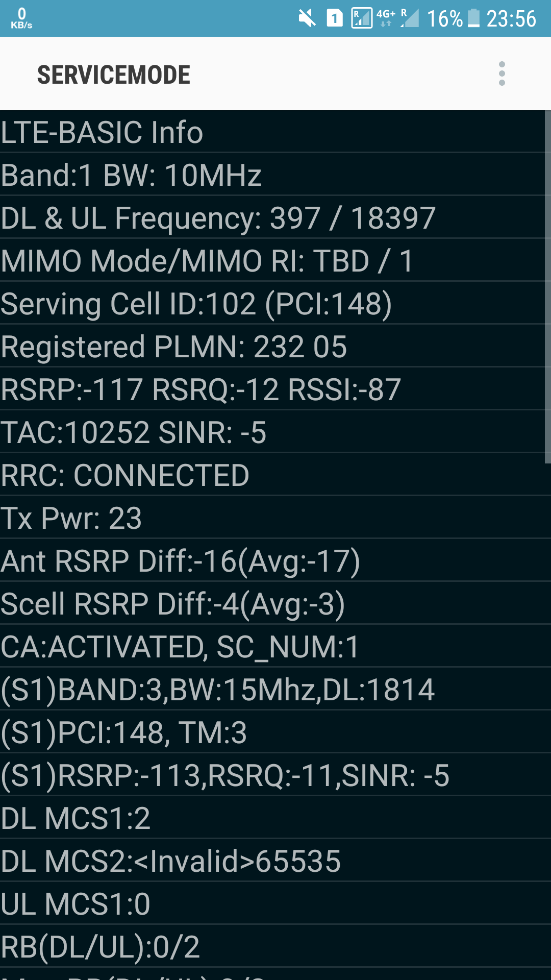Open the three-dot overflow menu
The width and height of the screenshot is (551, 980).
point(502,74)
